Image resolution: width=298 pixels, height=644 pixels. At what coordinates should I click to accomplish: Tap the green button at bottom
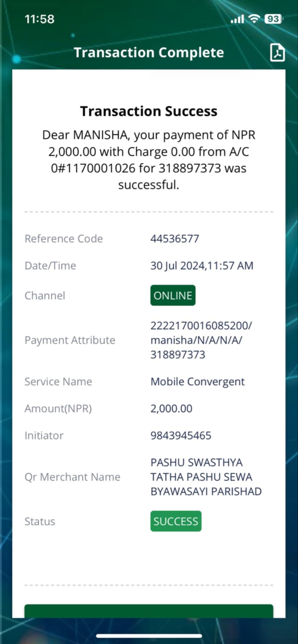tap(149, 611)
